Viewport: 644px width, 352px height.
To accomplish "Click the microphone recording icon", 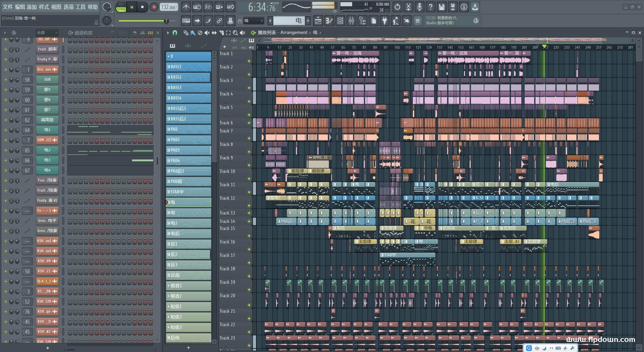I will tap(419, 7).
